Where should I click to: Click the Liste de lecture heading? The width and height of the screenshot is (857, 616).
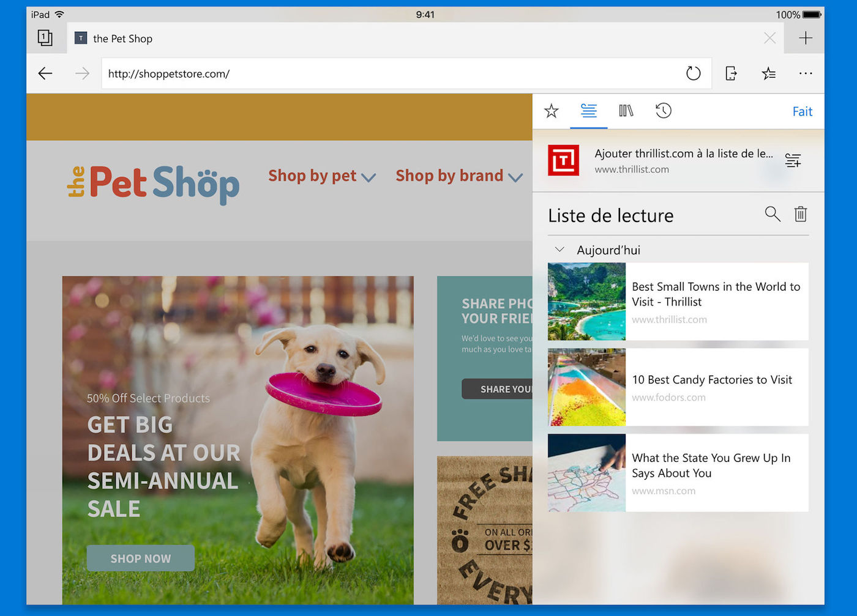(x=611, y=215)
